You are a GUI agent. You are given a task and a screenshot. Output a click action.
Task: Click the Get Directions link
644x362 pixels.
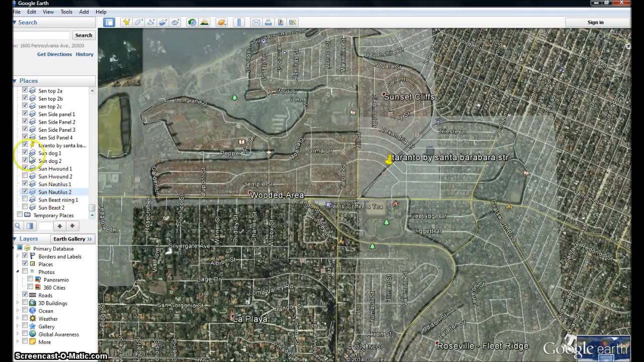54,54
